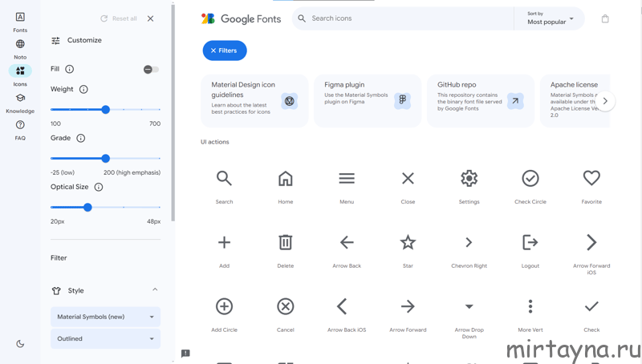Click Reset all in Customize panel
Image resolution: width=642 pixels, height=364 pixels.
[x=119, y=18]
